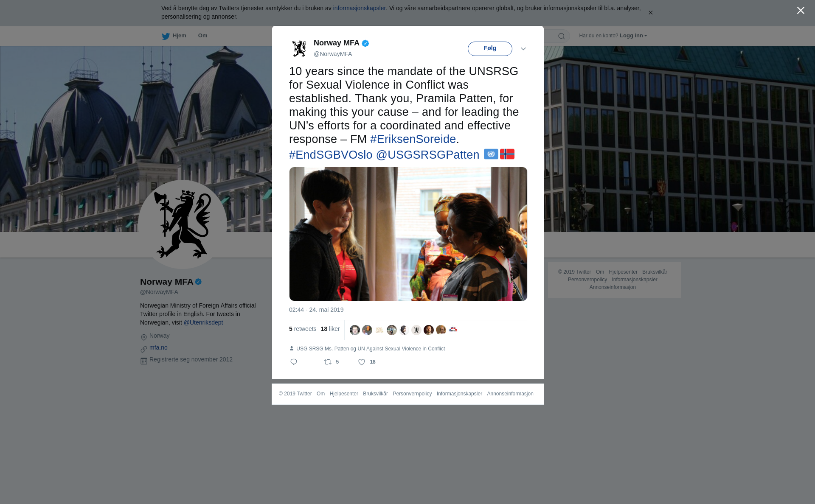Open the @USGSRSGPatten mention link

coord(427,155)
